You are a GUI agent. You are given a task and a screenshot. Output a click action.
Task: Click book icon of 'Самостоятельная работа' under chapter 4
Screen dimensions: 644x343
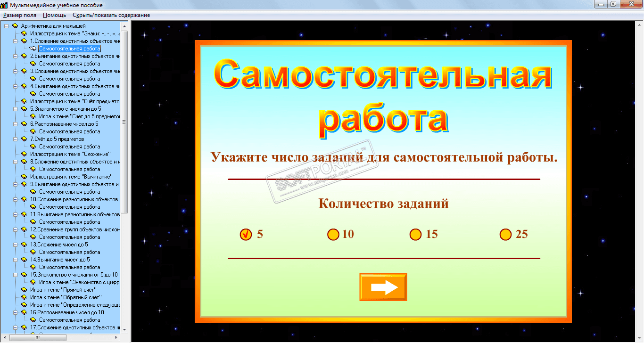[33, 94]
